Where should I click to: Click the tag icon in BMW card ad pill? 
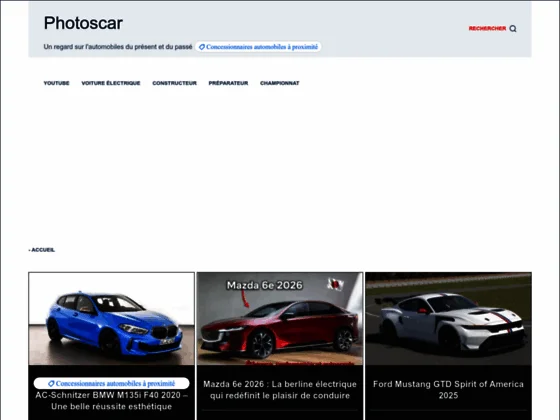[x=51, y=383]
